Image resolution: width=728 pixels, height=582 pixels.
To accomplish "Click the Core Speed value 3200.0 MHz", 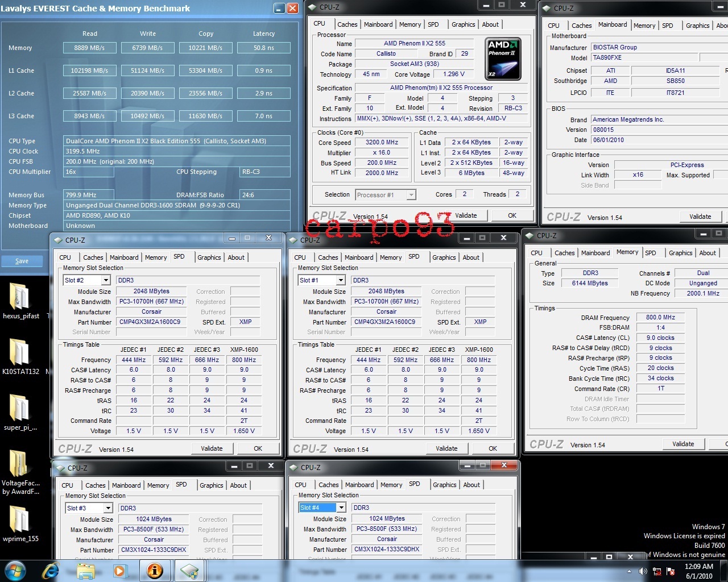I will (x=382, y=143).
